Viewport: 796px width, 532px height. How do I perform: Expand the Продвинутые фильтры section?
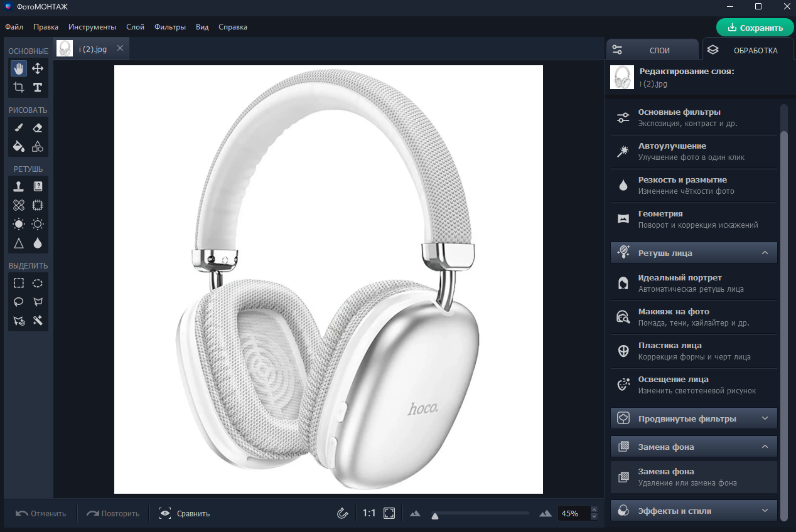[x=694, y=418]
